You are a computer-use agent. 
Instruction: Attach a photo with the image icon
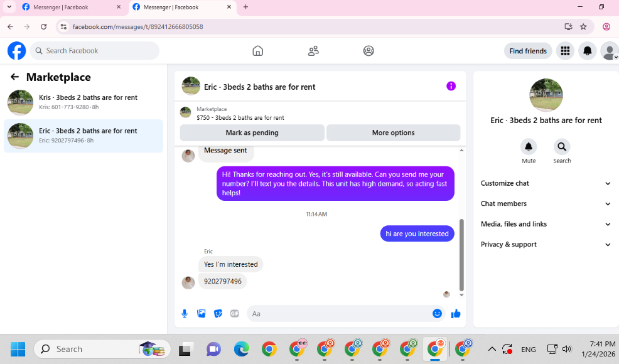click(202, 314)
